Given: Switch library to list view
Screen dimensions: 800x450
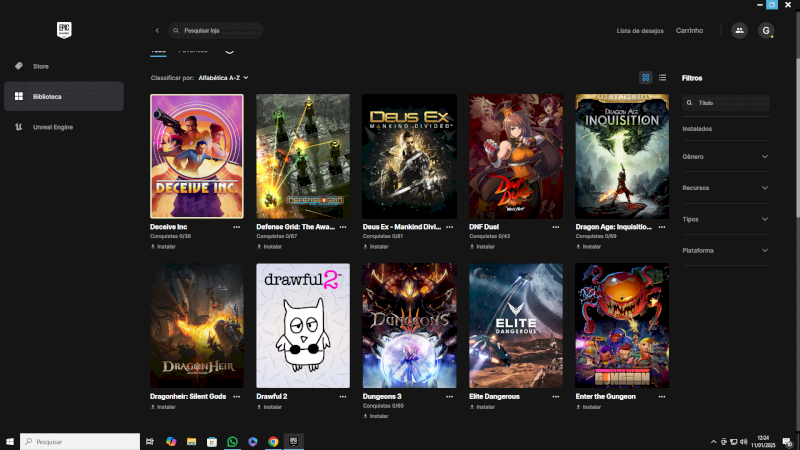Looking at the screenshot, I should [x=662, y=77].
